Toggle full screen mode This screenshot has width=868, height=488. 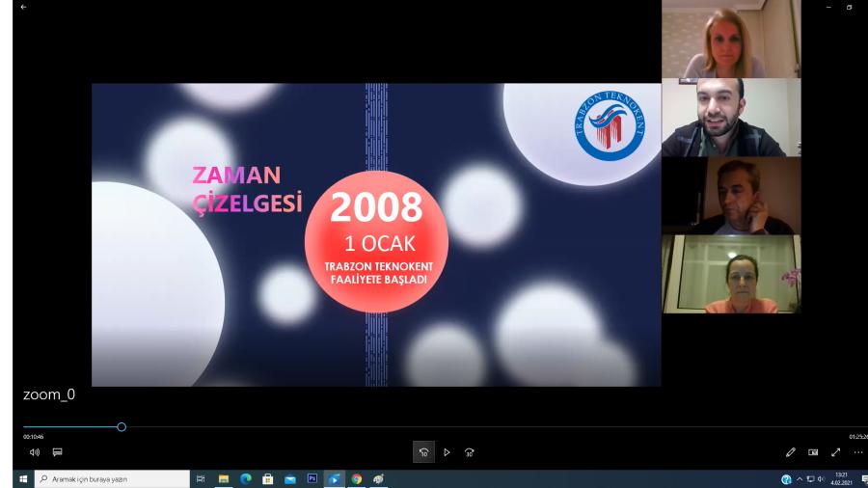[835, 451]
